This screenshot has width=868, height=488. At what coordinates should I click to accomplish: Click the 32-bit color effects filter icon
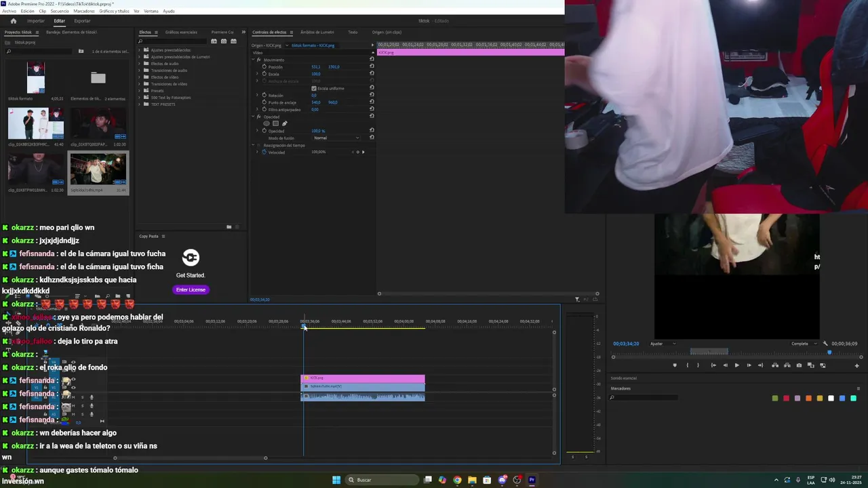224,41
